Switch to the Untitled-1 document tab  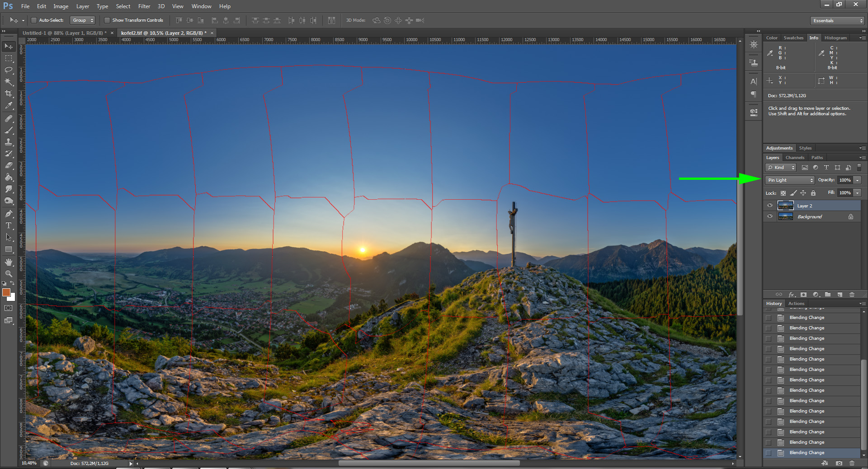(x=64, y=33)
